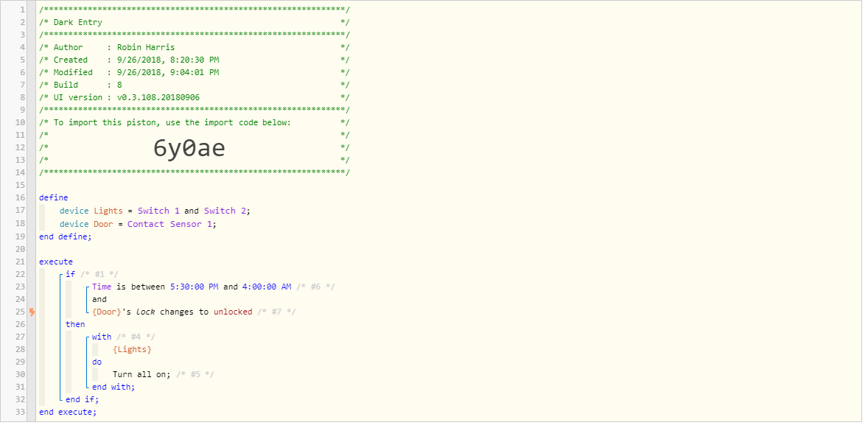This screenshot has height=428, width=868.
Task: Click the orange lightning trigger icon beside line 25
Action: 32,312
